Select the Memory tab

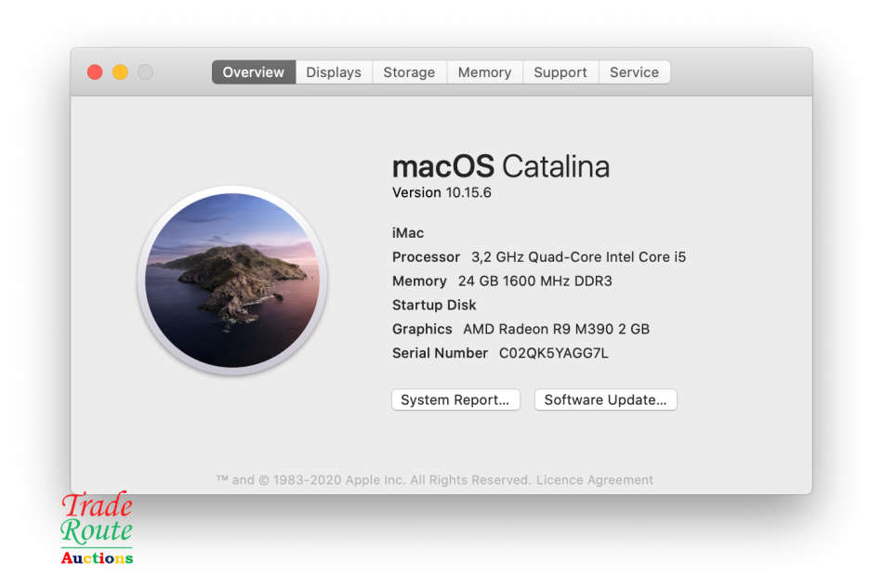484,72
